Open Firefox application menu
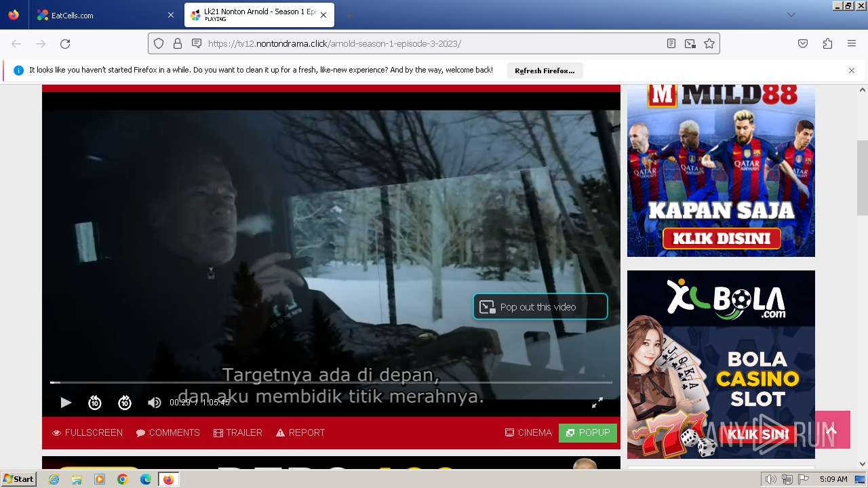This screenshot has width=868, height=488. [x=852, y=43]
